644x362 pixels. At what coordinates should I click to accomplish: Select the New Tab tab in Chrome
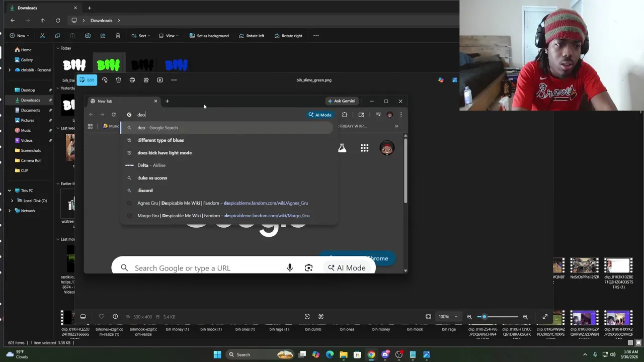123,101
